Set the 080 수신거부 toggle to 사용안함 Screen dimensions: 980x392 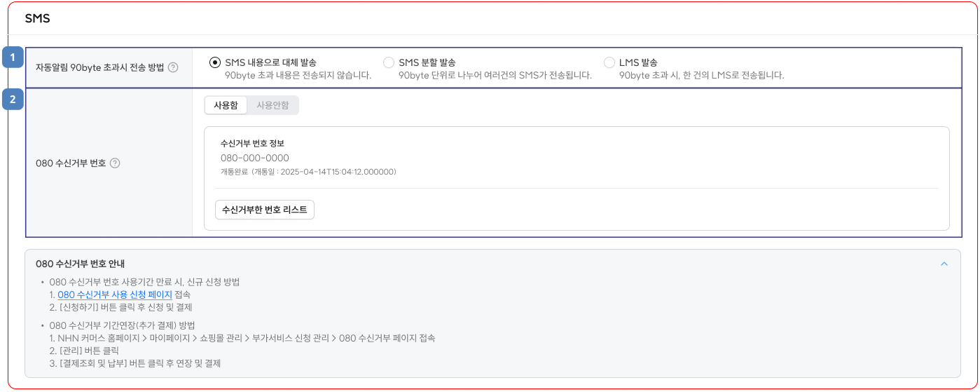273,105
